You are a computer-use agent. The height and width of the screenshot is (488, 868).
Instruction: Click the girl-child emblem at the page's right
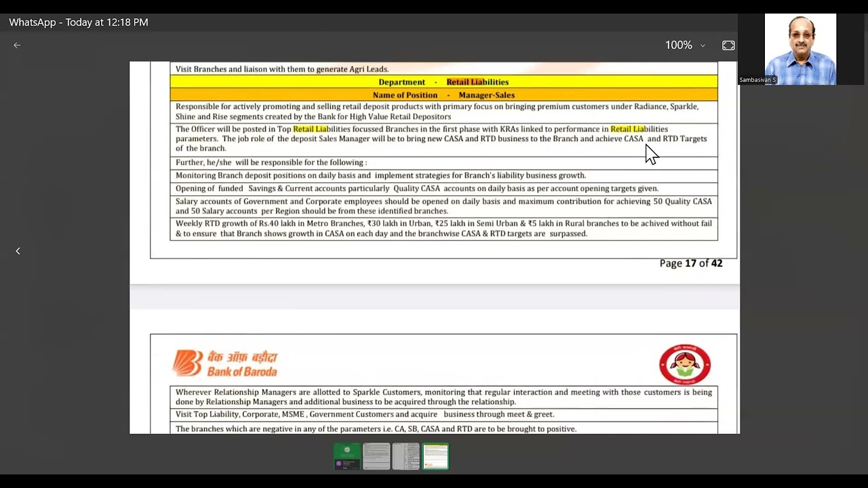(x=685, y=365)
